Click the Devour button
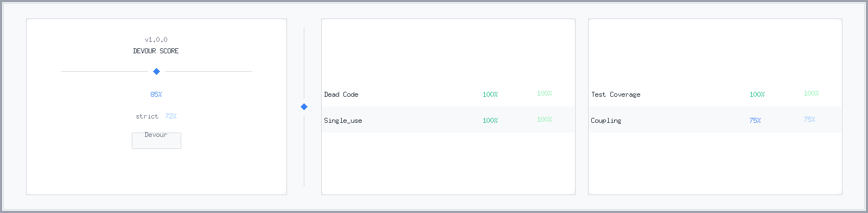 pyautogui.click(x=156, y=140)
